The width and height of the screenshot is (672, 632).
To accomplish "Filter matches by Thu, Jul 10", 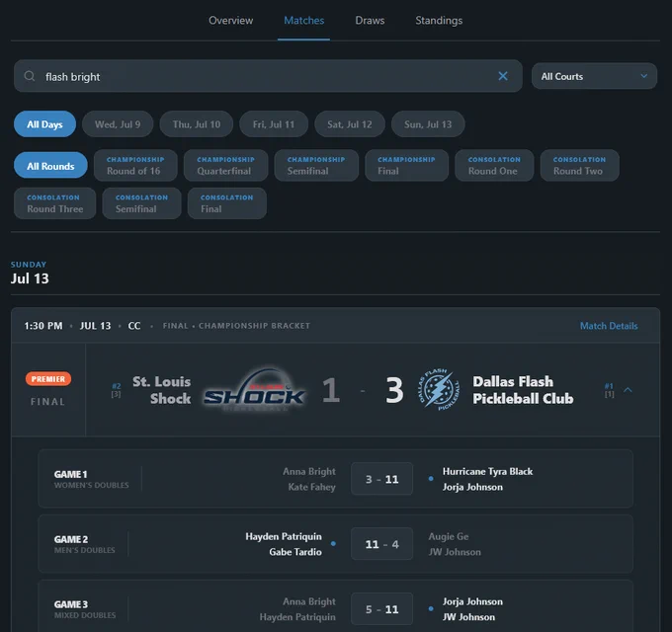I will pos(197,124).
